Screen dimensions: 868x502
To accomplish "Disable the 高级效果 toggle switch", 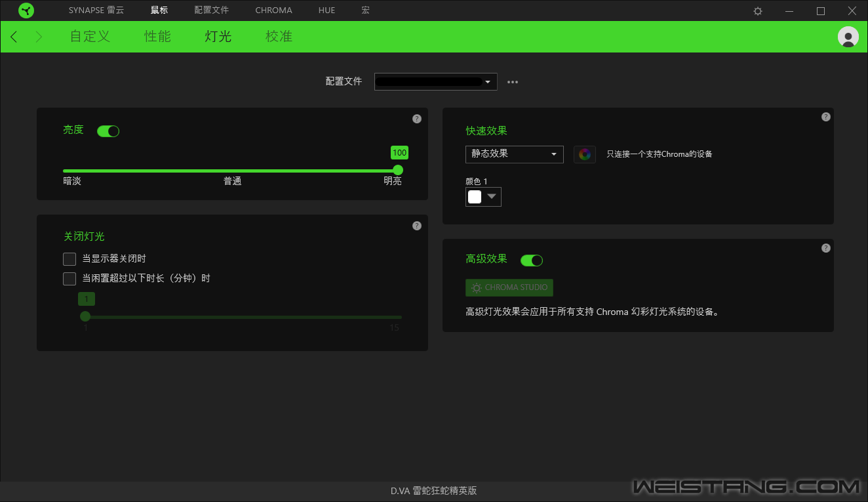I will click(x=532, y=261).
